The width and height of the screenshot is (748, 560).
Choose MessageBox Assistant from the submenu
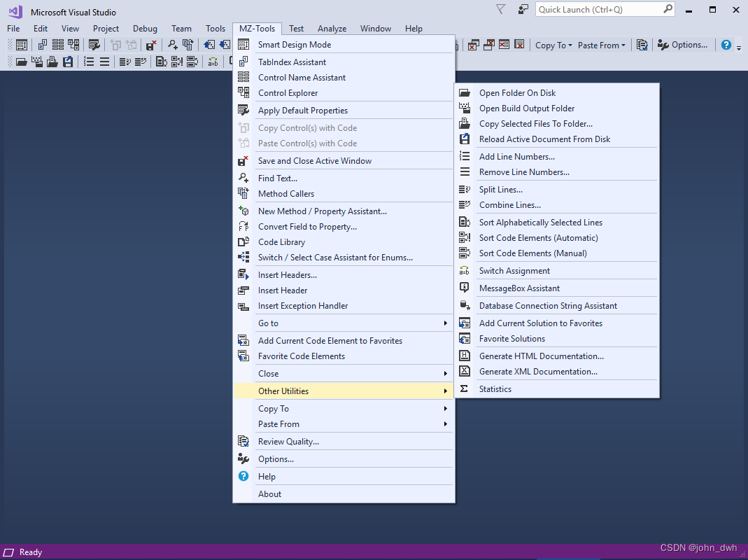(x=519, y=288)
